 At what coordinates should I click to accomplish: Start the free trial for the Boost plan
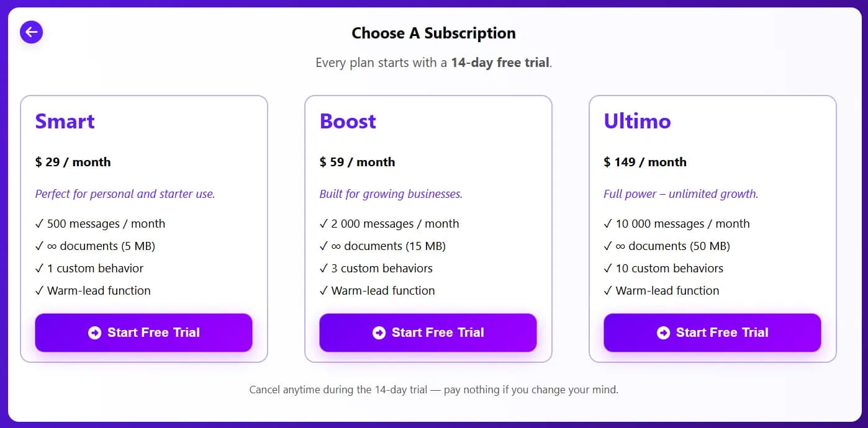(x=428, y=332)
